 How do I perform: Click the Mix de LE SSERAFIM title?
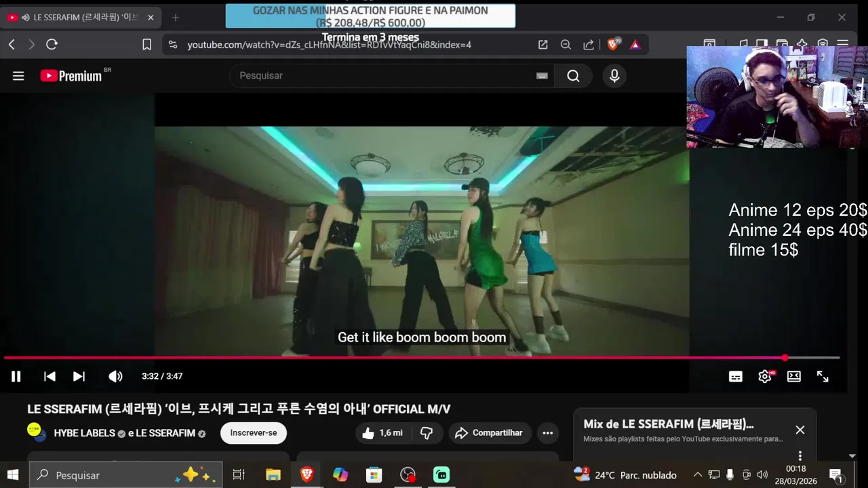click(669, 424)
